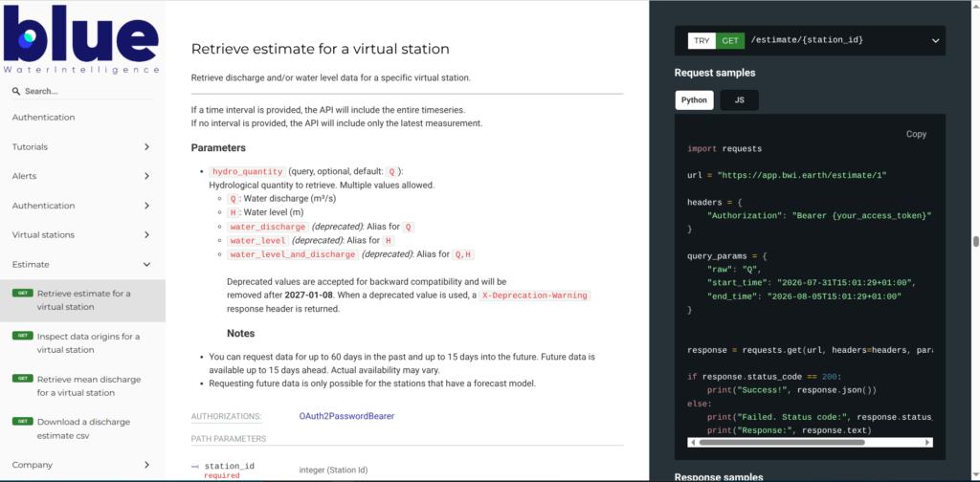Click the Request samples heading
The image size is (980, 482).
pos(715,73)
